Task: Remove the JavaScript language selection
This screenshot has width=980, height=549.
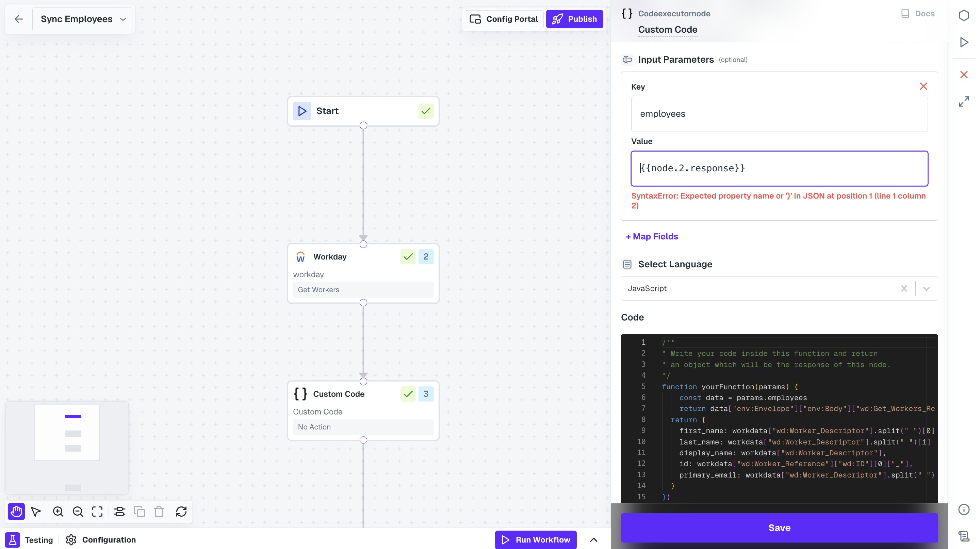Action: coord(904,288)
